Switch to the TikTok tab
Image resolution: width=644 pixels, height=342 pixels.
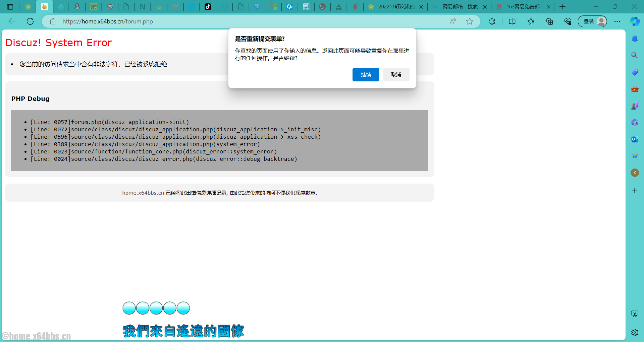(x=208, y=7)
